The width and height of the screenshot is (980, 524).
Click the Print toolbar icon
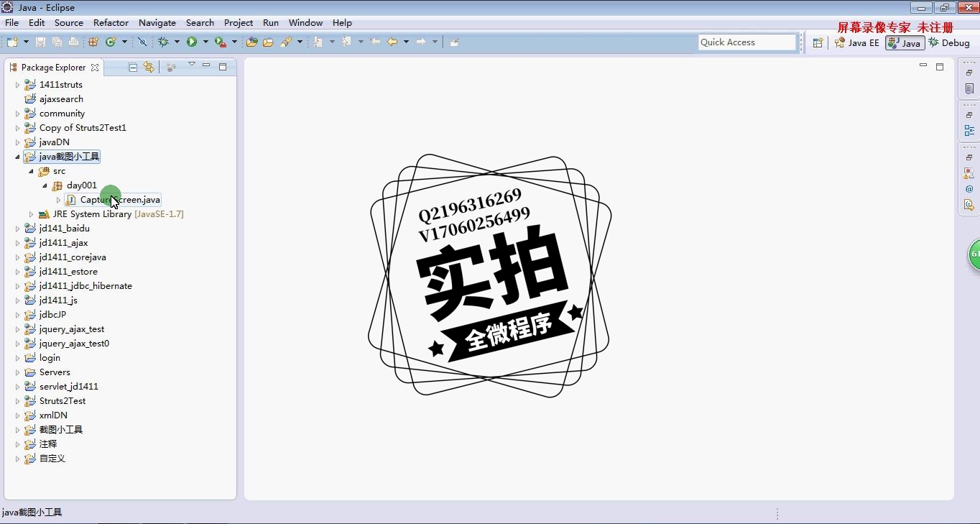(x=73, y=42)
